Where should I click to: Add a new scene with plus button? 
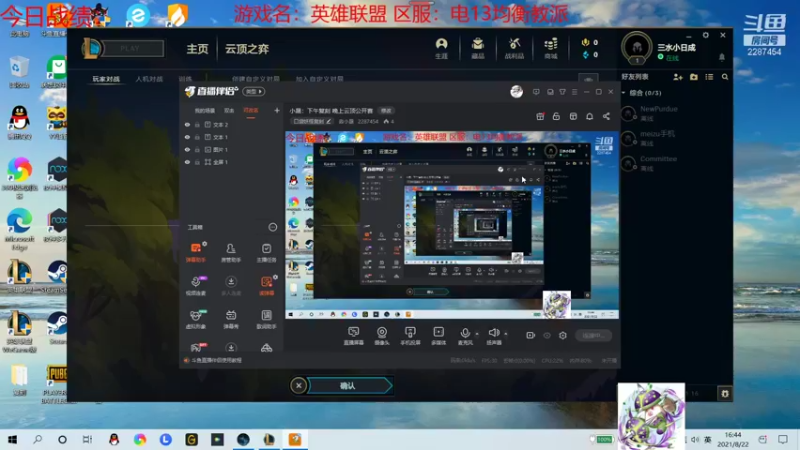[x=277, y=110]
